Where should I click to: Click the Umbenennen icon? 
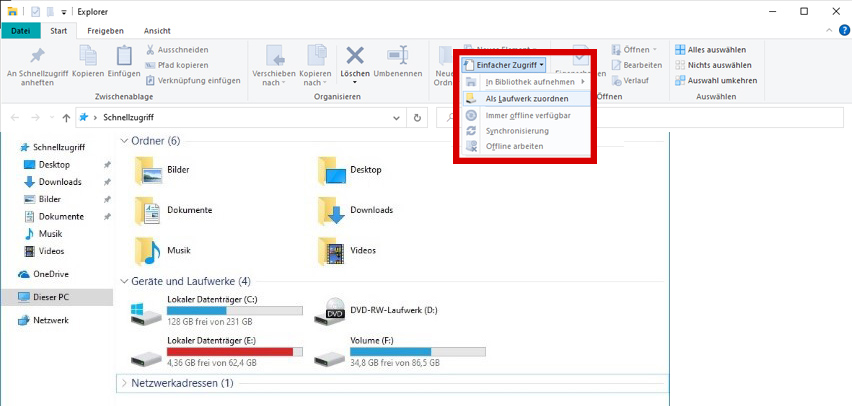pos(398,57)
